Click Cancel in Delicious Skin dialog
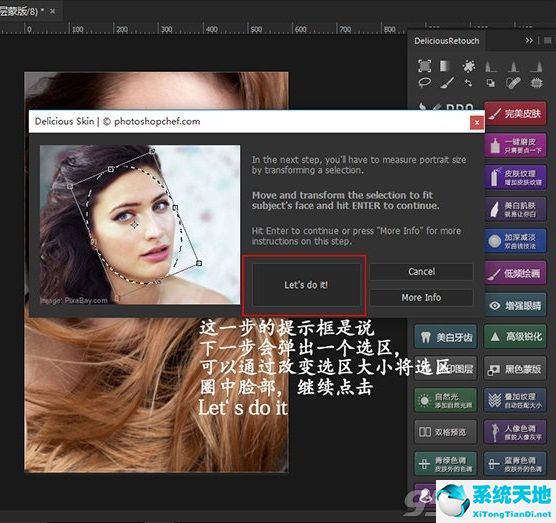Screen dimensions: 556x523 (421, 272)
